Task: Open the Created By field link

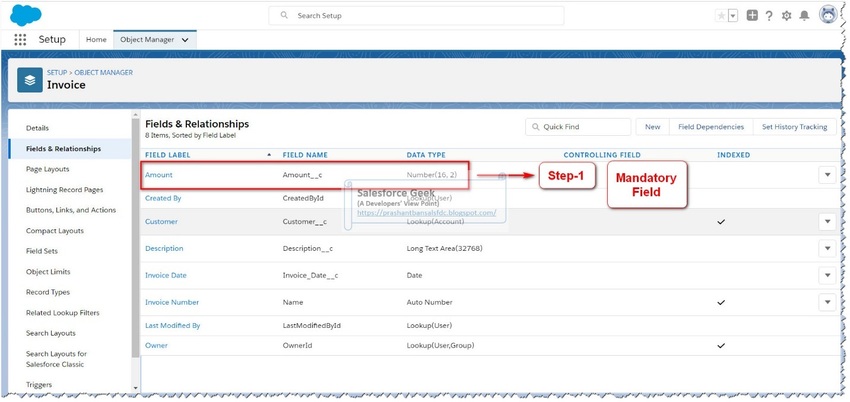Action: [x=163, y=198]
